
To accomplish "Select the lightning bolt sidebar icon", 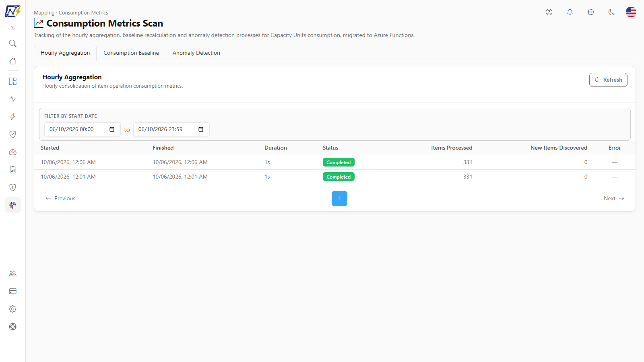I will tap(13, 117).
